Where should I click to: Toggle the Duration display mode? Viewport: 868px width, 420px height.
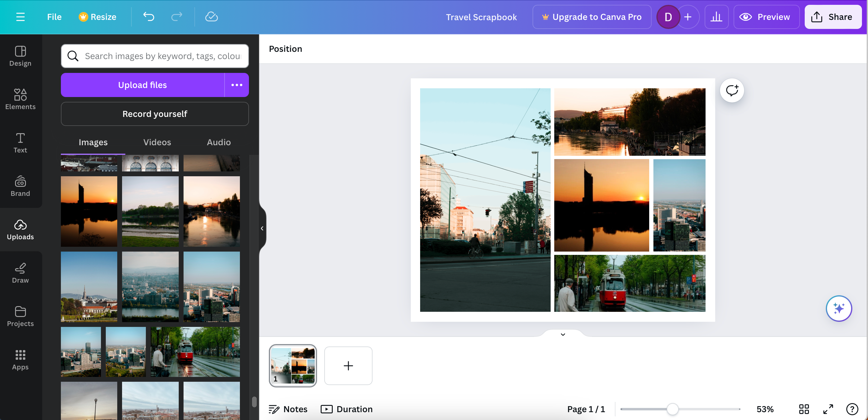[x=347, y=409]
